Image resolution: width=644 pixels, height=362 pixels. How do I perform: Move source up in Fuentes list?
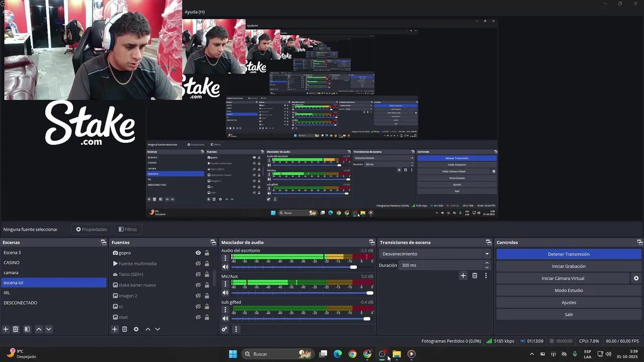[x=148, y=329]
